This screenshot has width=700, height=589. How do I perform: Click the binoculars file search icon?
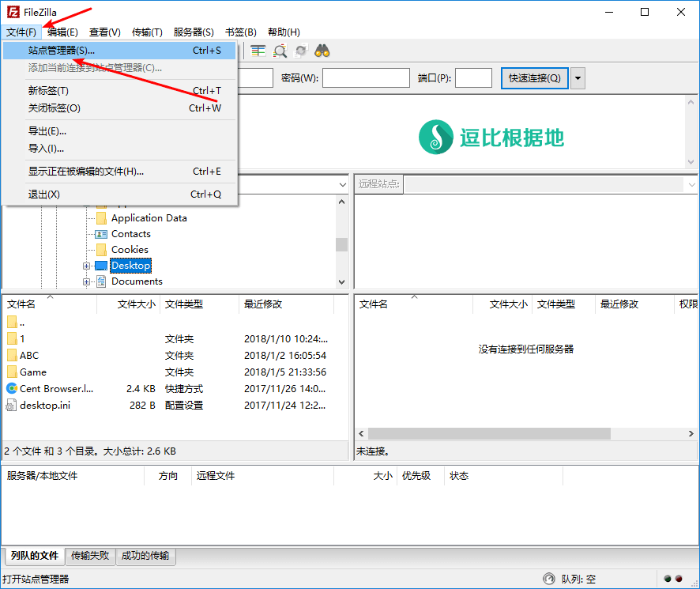pyautogui.click(x=322, y=51)
